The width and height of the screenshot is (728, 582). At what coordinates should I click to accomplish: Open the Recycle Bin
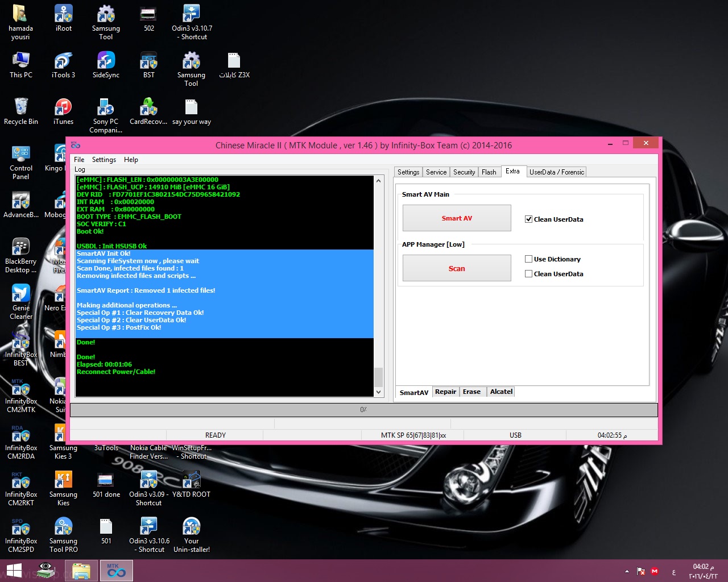coord(20,111)
